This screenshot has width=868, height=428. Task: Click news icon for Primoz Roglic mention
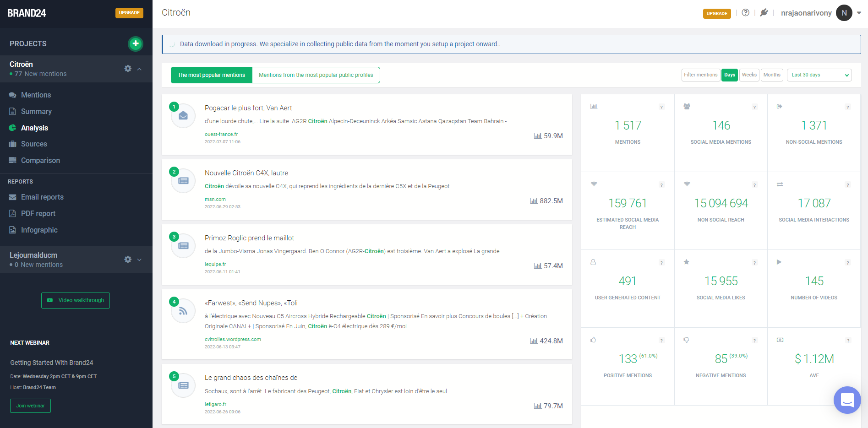[183, 245]
